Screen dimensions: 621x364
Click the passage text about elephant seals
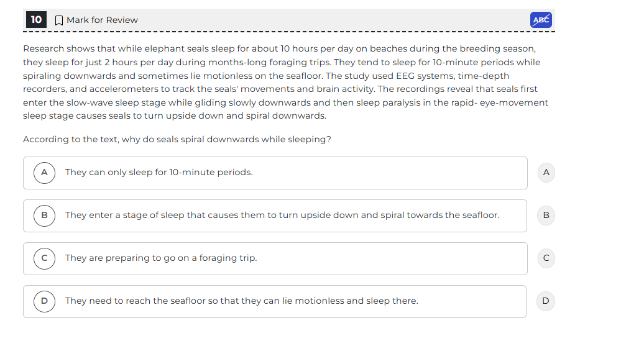pos(285,82)
